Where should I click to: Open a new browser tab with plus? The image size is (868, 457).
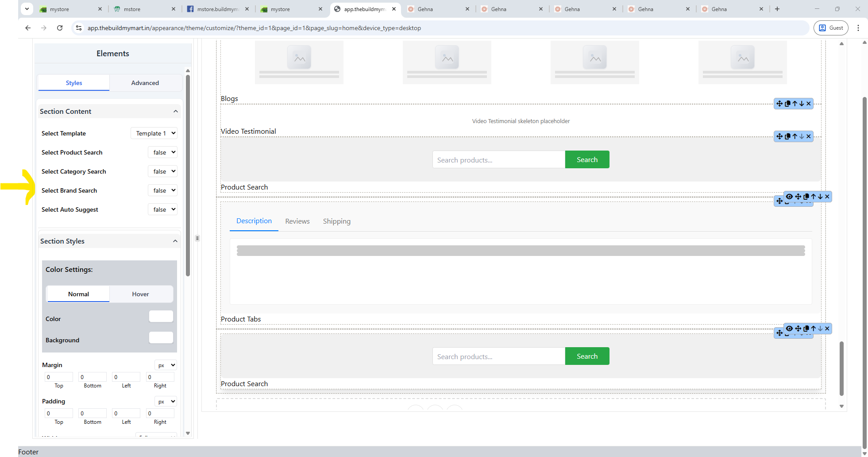point(777,9)
